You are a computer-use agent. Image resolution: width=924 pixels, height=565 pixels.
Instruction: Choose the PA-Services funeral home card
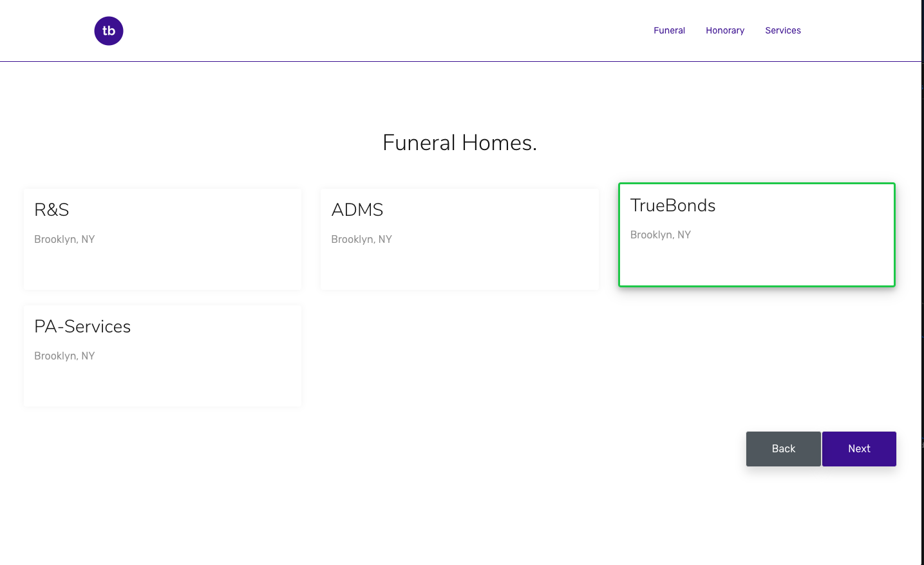(x=163, y=356)
